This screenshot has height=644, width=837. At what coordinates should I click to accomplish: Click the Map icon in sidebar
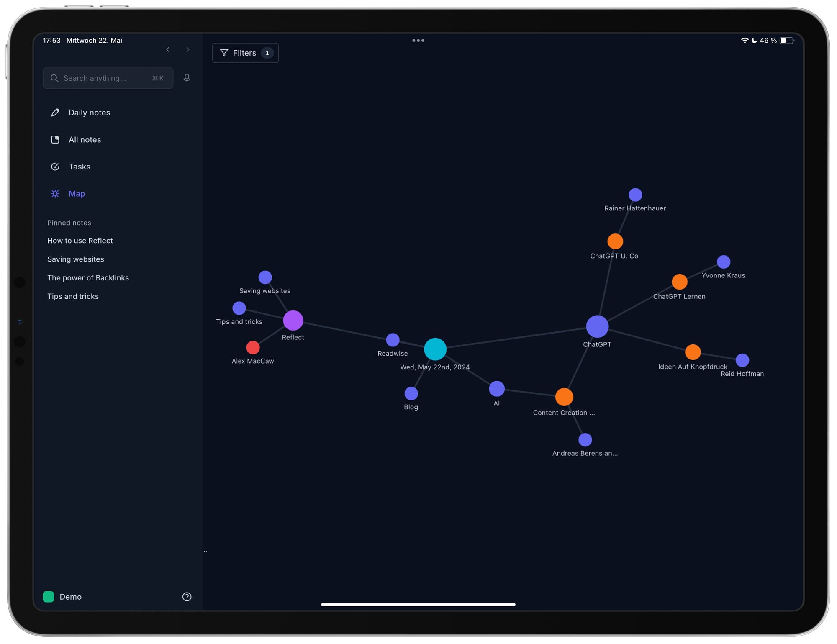click(55, 193)
